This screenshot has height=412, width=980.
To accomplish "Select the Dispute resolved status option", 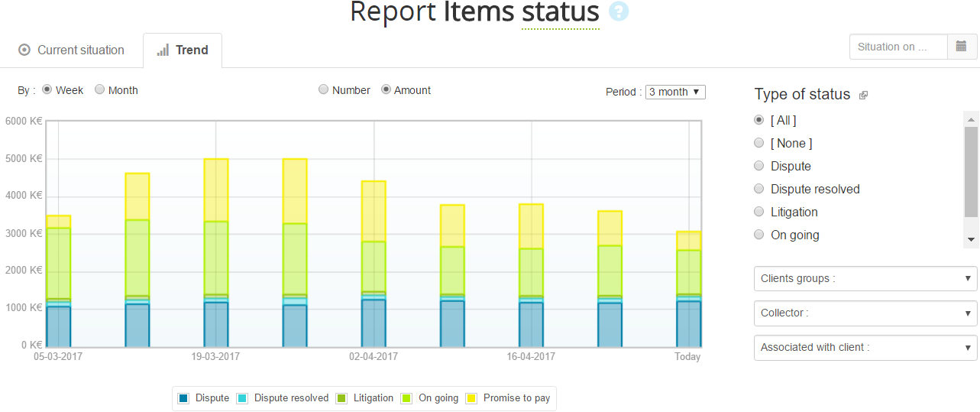I will [x=758, y=189].
